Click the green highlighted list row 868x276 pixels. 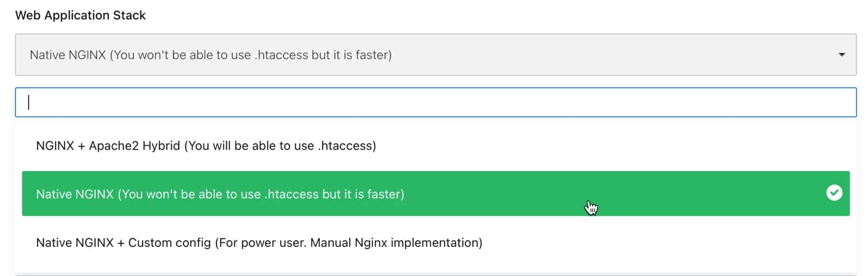[x=435, y=194]
